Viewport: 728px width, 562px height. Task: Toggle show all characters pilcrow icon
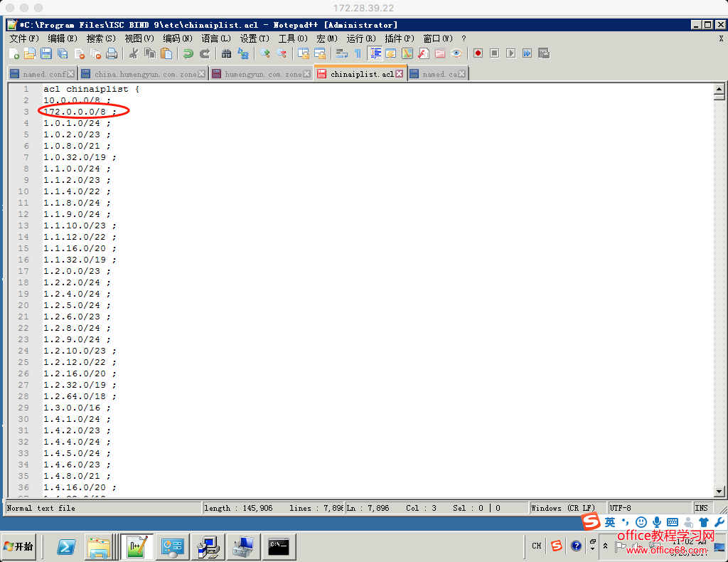[358, 53]
